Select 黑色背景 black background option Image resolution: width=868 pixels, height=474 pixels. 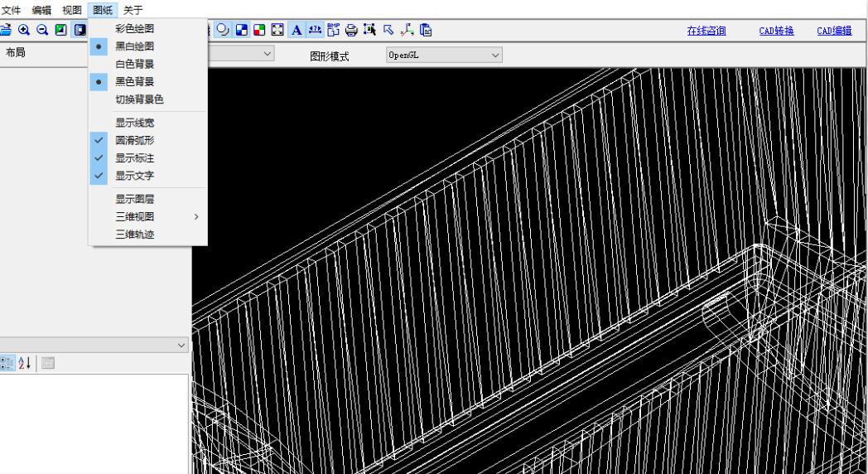[147, 82]
